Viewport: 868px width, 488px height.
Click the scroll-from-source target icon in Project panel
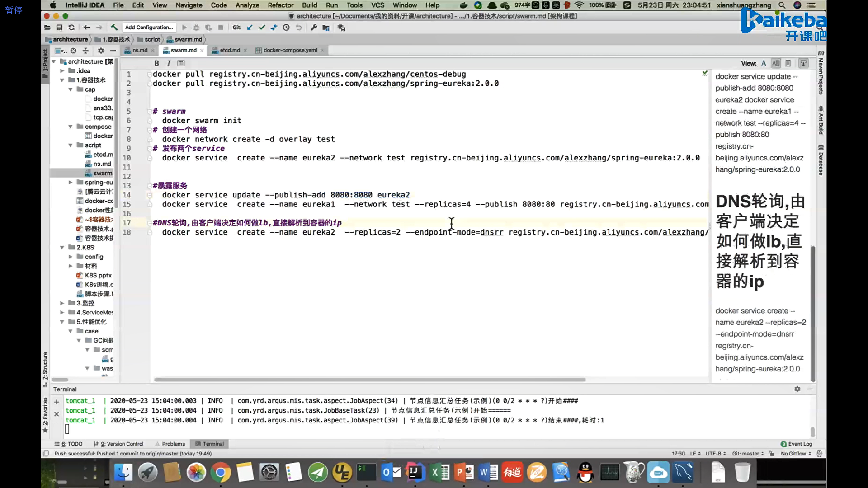click(73, 51)
